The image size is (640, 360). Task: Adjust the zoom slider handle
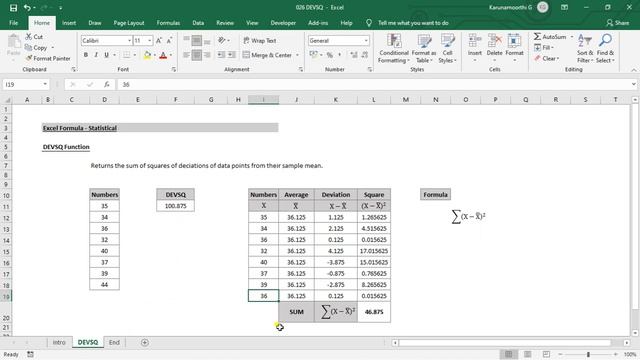pyautogui.click(x=588, y=354)
